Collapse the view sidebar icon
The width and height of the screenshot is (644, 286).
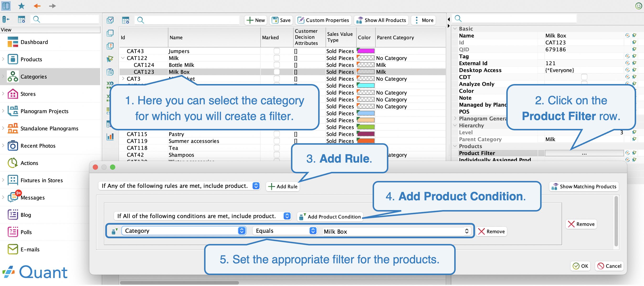(x=6, y=19)
